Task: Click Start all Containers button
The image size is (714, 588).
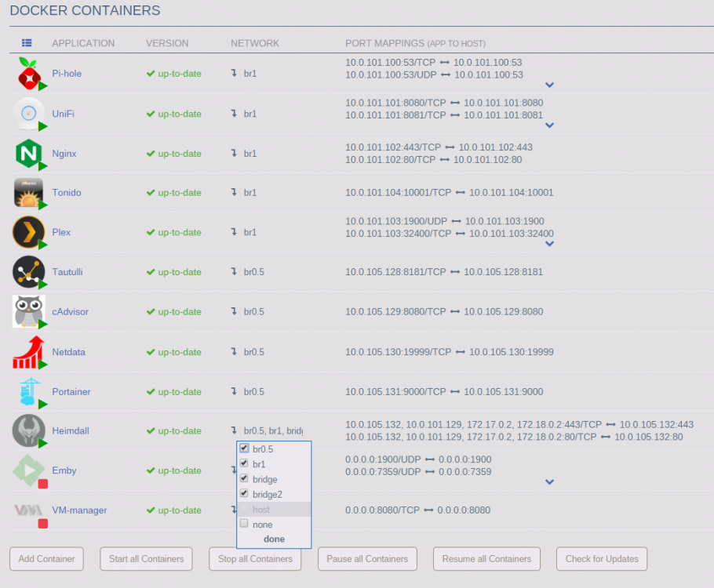Action: [146, 559]
